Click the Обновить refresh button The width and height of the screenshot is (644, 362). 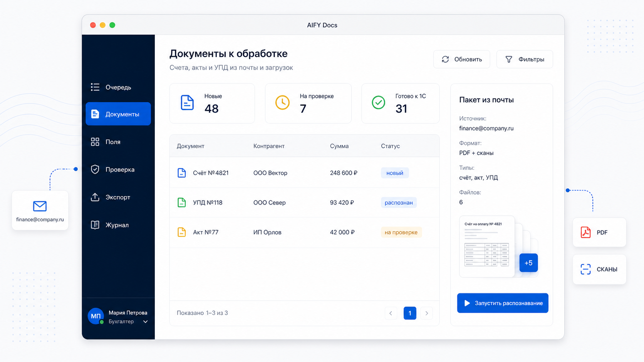coord(462,59)
